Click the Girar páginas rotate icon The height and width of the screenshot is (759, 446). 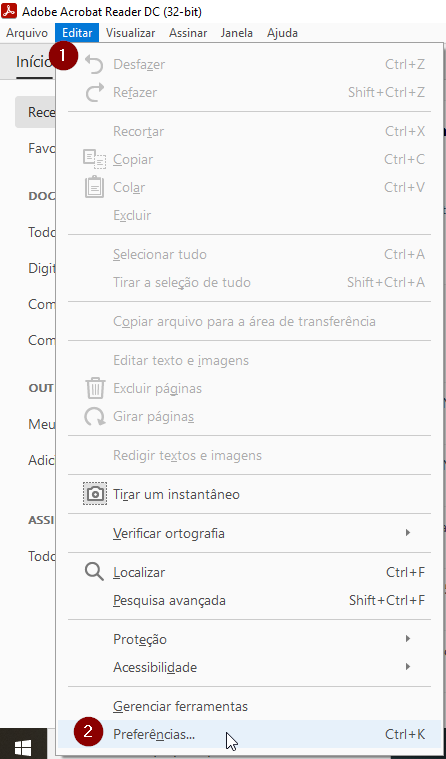(95, 416)
